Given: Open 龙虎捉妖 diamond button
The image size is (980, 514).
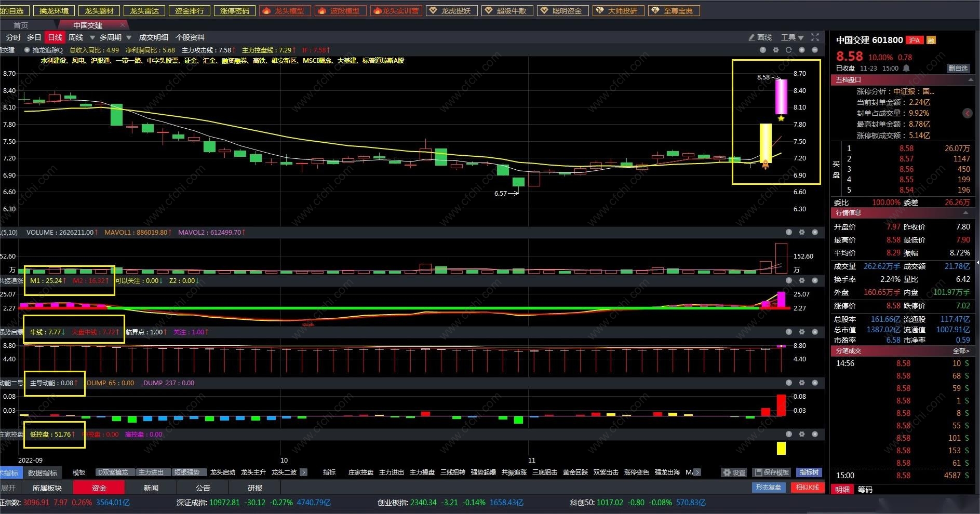Looking at the screenshot, I should click(451, 10).
